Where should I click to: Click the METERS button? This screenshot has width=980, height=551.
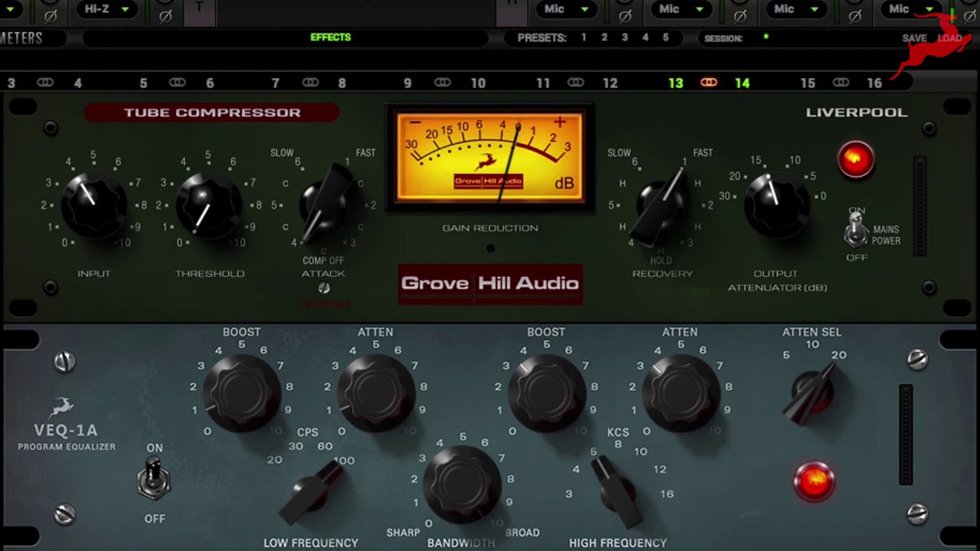pos(21,37)
